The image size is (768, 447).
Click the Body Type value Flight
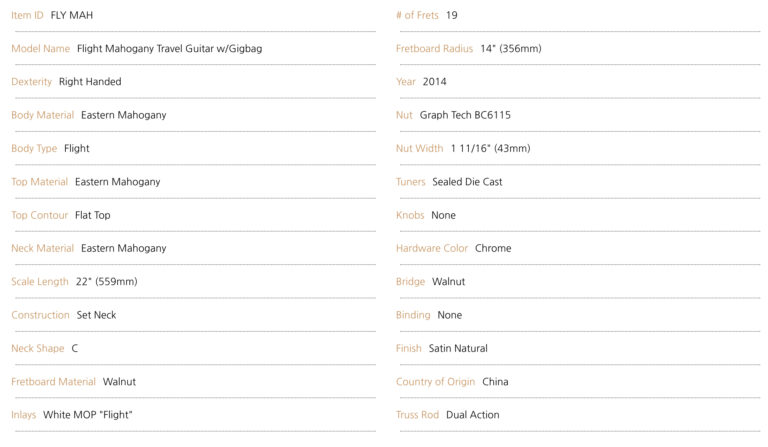pyautogui.click(x=76, y=148)
